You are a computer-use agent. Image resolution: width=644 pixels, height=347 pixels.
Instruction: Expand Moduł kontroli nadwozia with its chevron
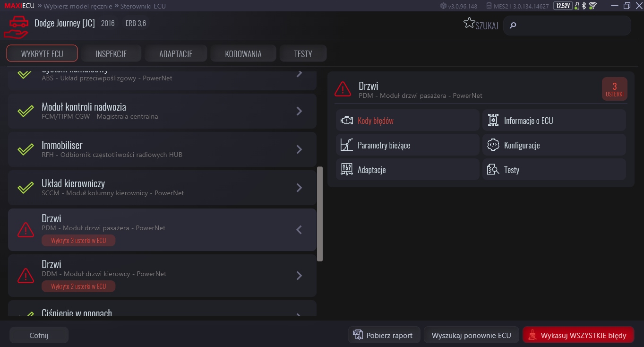point(299,111)
